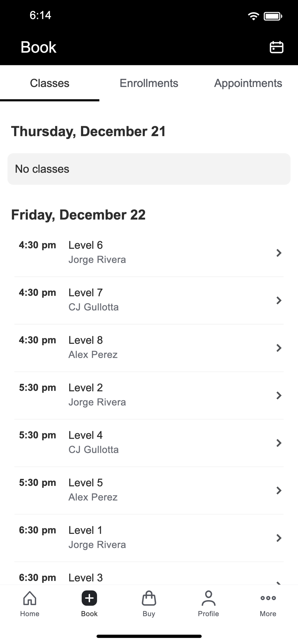Switch to the Enrollments tab
298x644 pixels.
[149, 83]
